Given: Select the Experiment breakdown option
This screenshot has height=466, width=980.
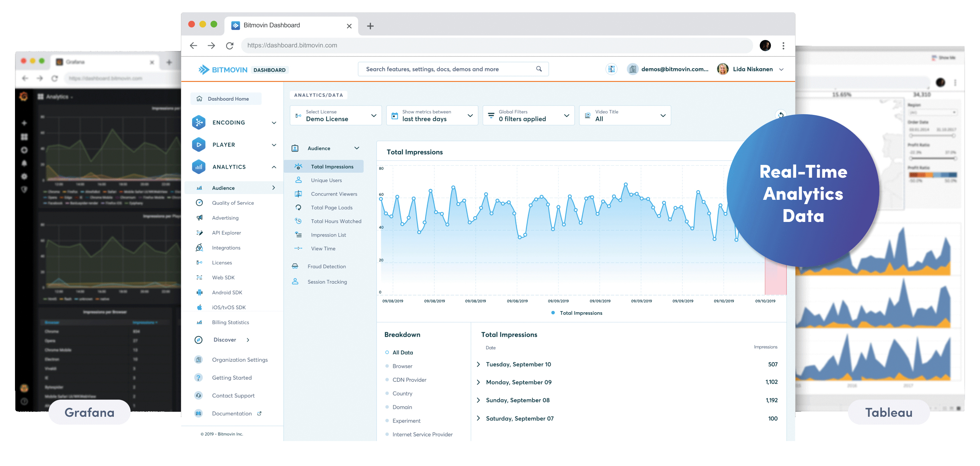Looking at the screenshot, I should 403,421.
